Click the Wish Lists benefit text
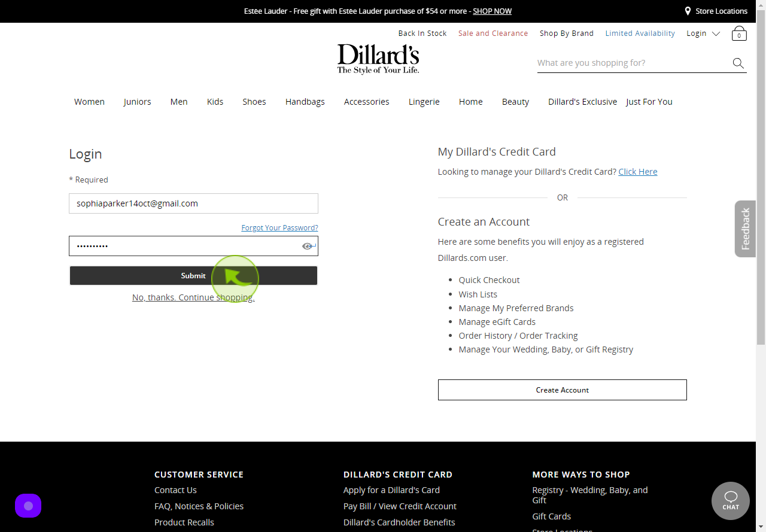 pyautogui.click(x=478, y=294)
